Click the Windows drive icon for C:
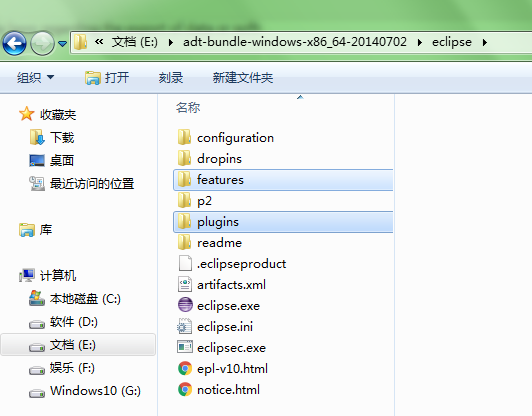The image size is (532, 416). click(x=37, y=298)
